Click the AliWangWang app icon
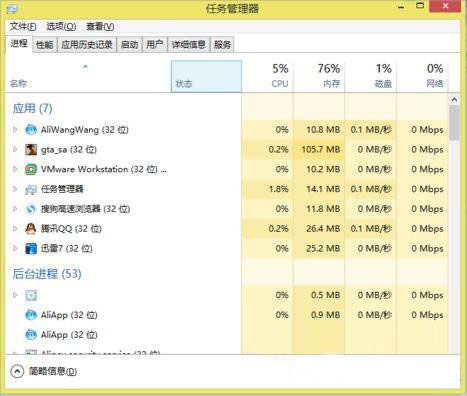 [x=31, y=129]
